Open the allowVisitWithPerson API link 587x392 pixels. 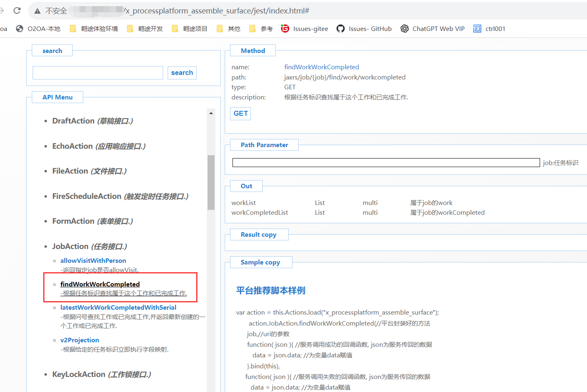[x=93, y=261]
